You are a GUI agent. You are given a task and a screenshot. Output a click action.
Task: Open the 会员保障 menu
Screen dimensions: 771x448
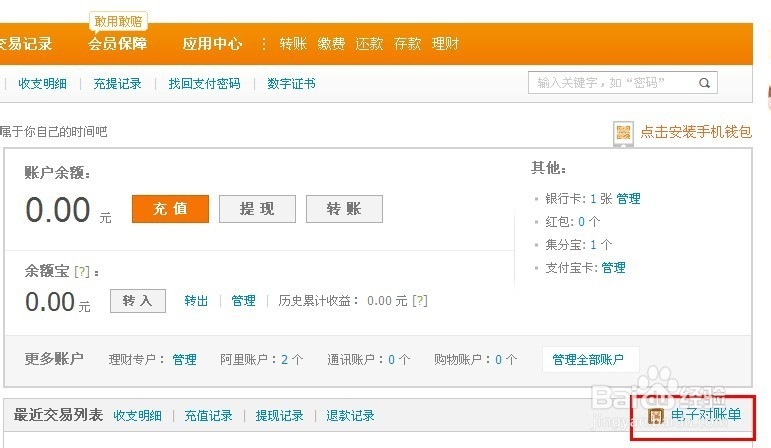118,44
